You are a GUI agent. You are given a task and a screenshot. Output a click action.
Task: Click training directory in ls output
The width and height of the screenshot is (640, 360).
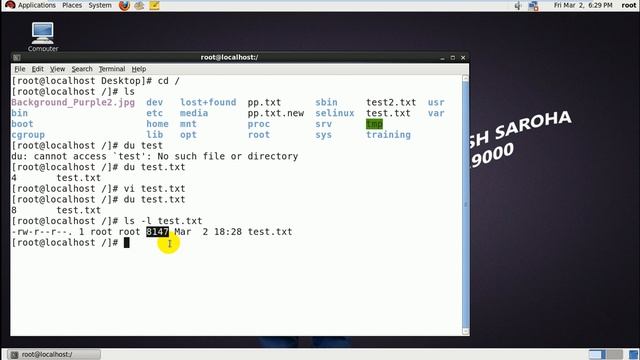pyautogui.click(x=388, y=135)
